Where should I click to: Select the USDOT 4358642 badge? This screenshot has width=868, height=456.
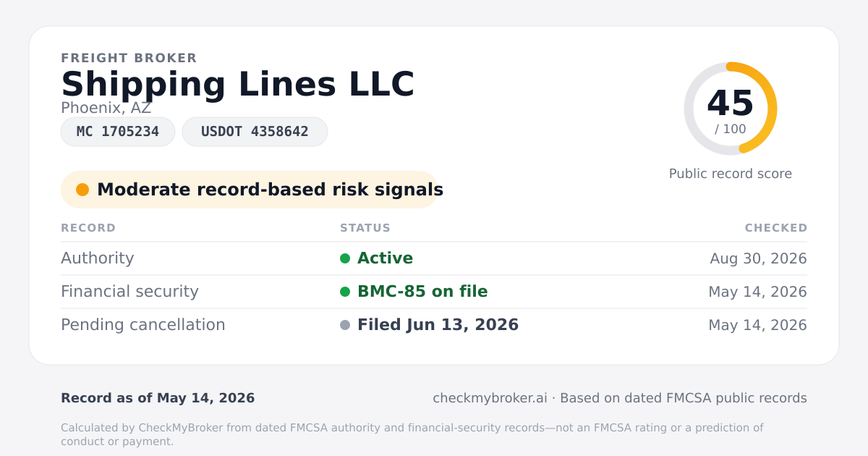[x=255, y=132]
